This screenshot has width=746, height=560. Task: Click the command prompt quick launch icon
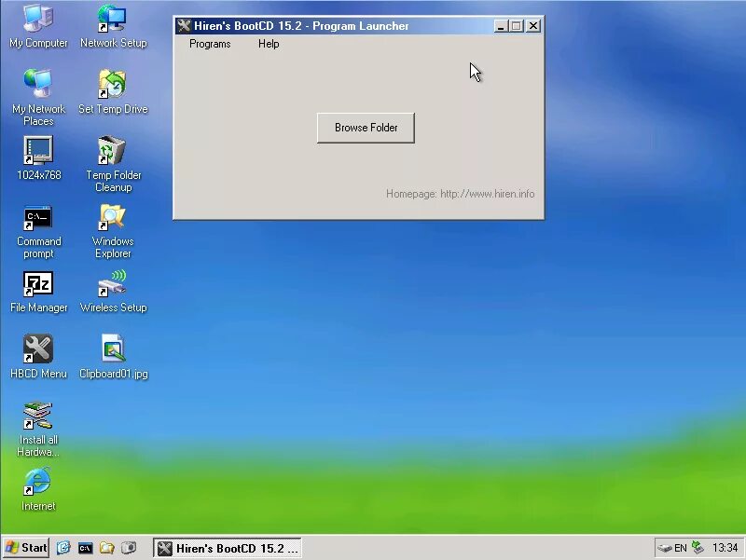[x=85, y=548]
